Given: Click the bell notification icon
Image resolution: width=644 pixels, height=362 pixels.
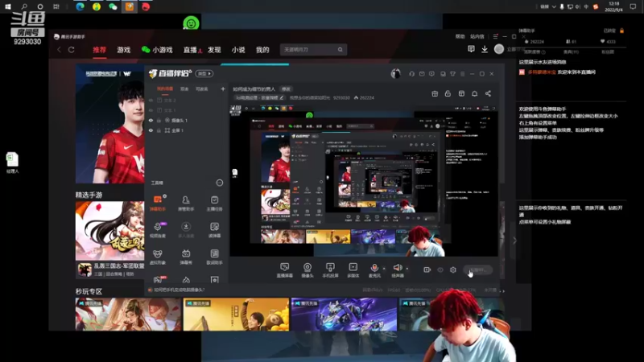Looking at the screenshot, I should click(x=474, y=93).
